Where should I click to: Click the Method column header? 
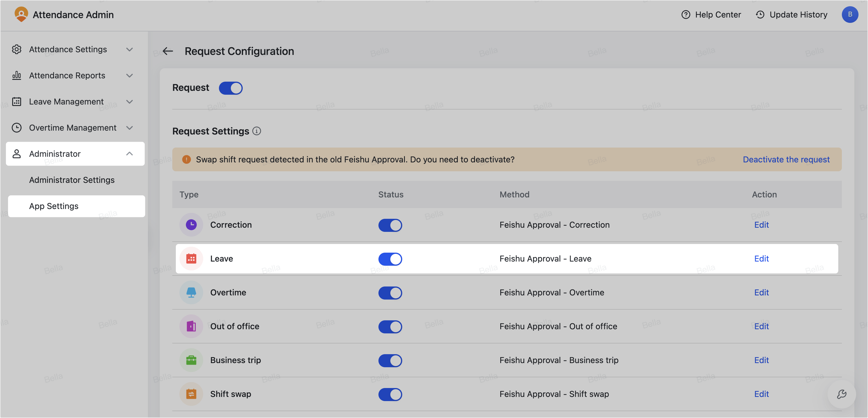point(514,195)
